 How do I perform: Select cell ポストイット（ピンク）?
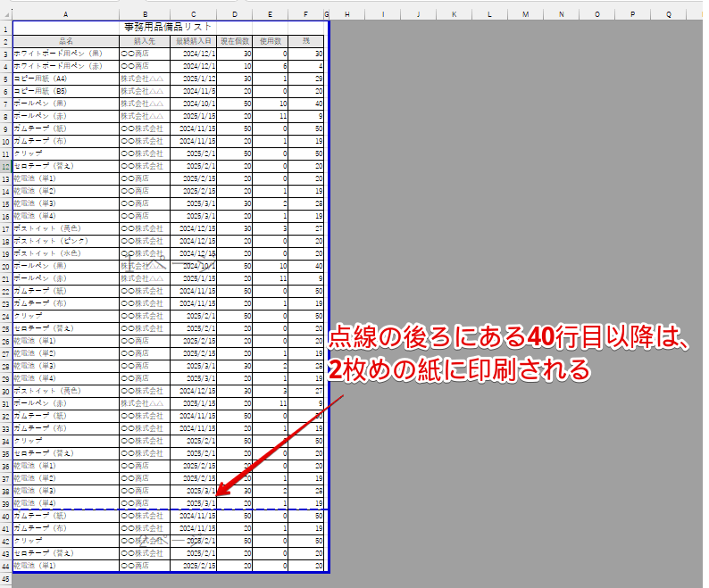66,241
